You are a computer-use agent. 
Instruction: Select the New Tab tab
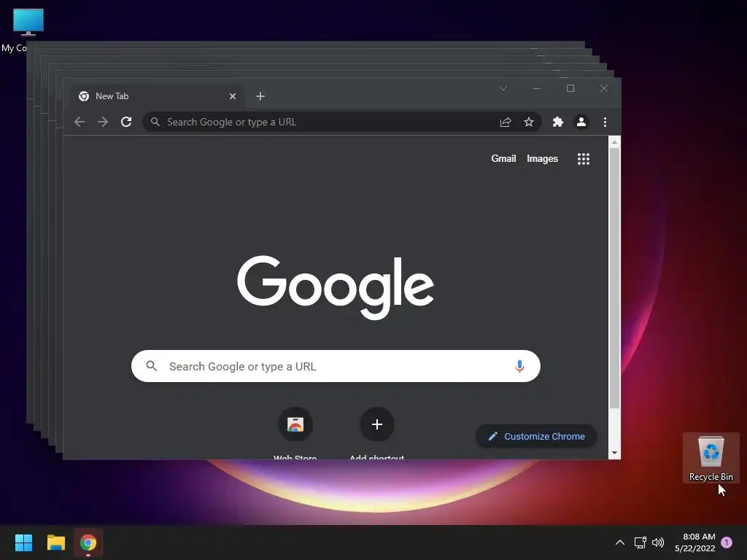(x=158, y=96)
